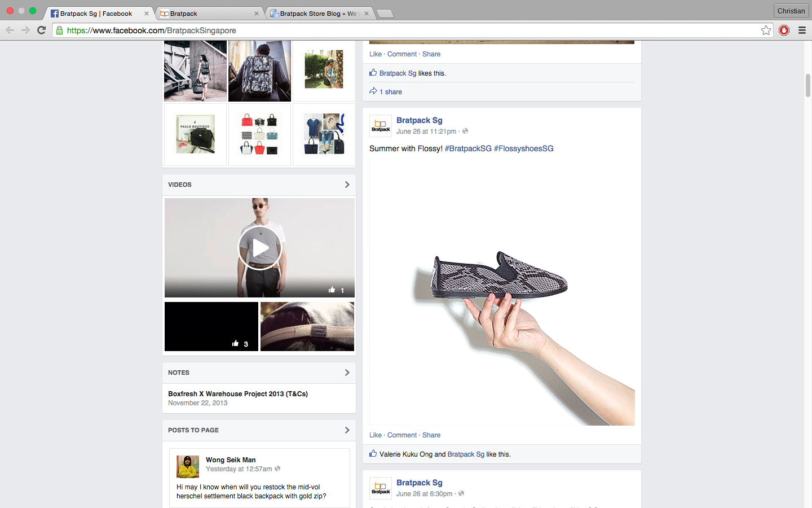Screen dimensions: 812x508
Task: Open Valerie Kuku Ong's profile link
Action: tap(406, 454)
